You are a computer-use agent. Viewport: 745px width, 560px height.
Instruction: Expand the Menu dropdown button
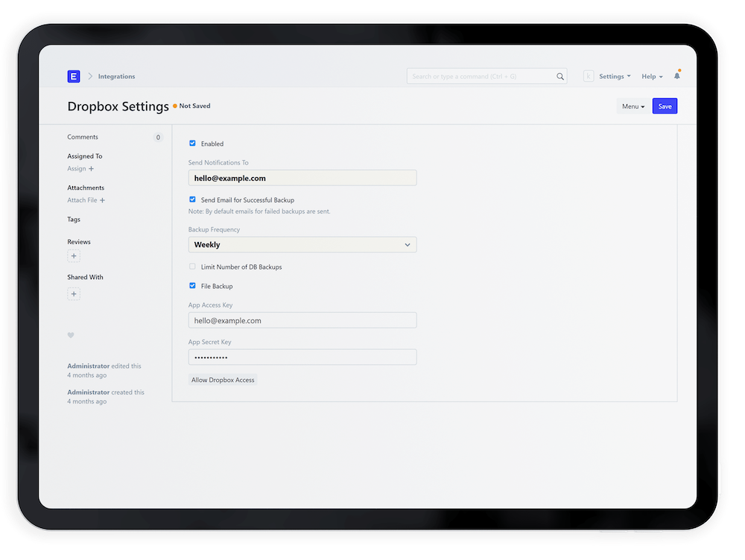pos(633,106)
